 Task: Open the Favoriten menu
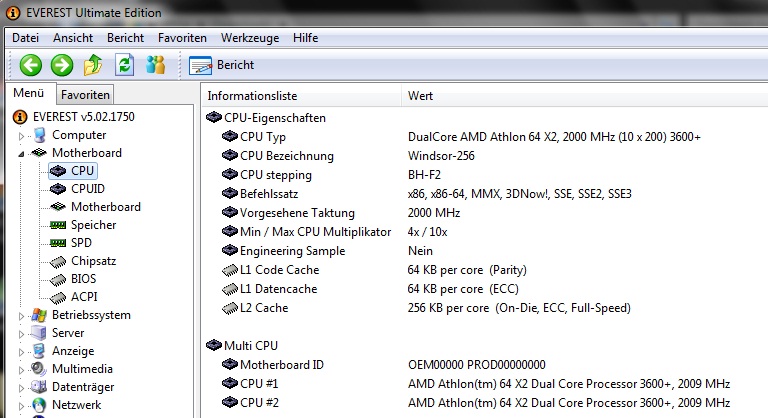tap(182, 38)
